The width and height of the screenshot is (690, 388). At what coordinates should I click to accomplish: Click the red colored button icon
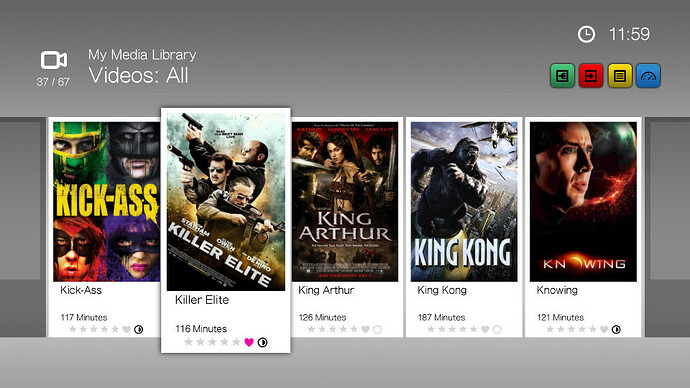pyautogui.click(x=591, y=76)
